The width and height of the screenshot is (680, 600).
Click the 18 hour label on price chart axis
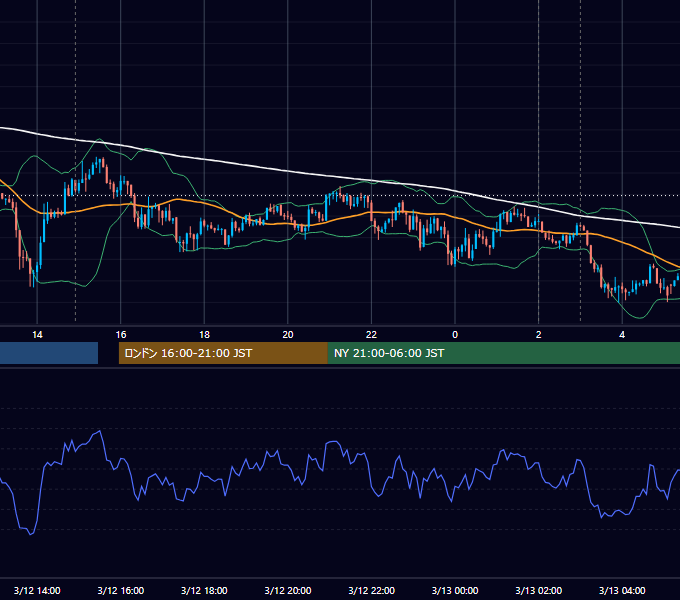tap(204, 335)
